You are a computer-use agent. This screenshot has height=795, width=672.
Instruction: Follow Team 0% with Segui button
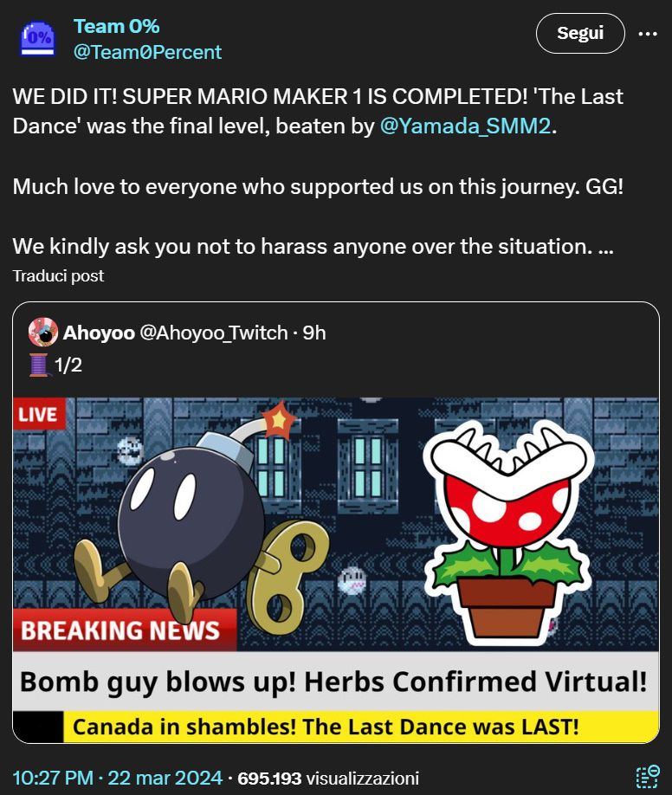[580, 34]
